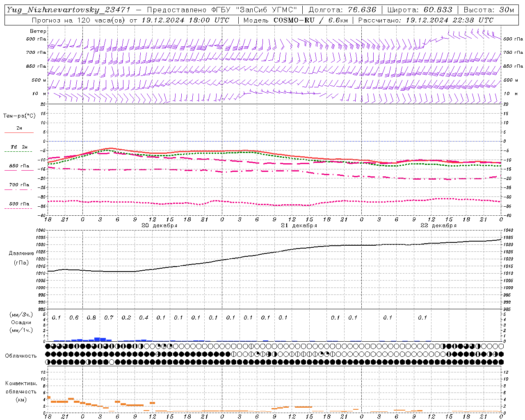Screen dimensions: 525x420
Task: Click the computed time Рассчитано: 19.12.2024 22:38 UTC
Action: [x=426, y=20]
